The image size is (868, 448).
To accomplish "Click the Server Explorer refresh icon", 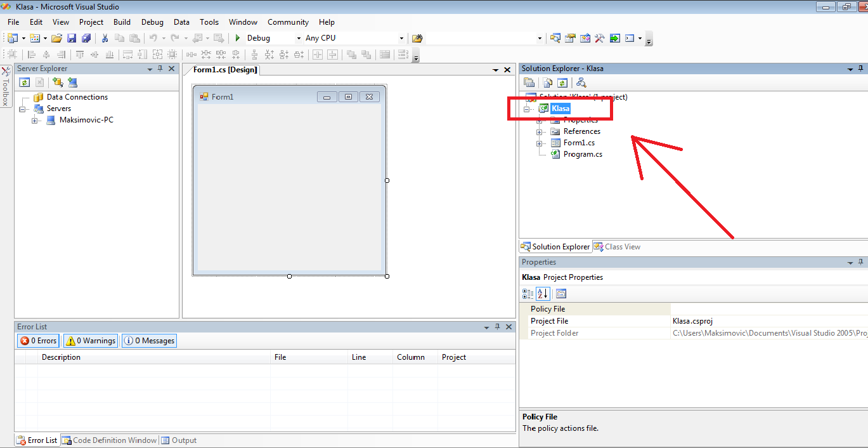I will (x=24, y=82).
